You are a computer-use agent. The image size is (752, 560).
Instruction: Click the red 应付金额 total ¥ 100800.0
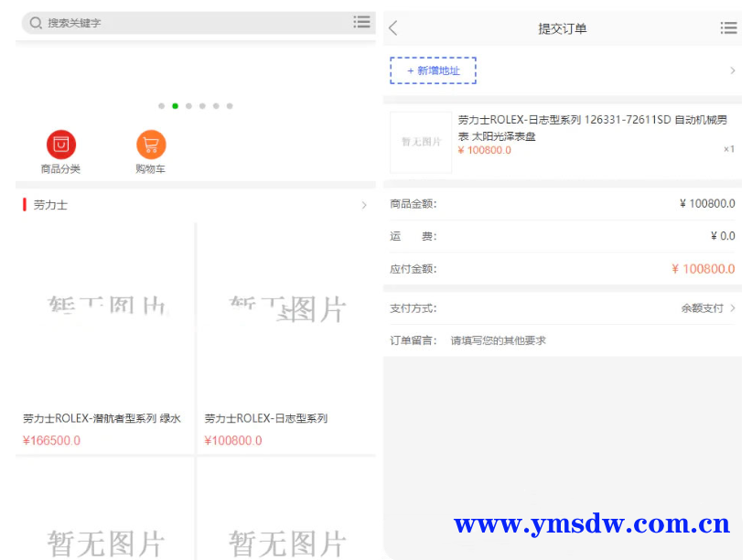point(704,269)
